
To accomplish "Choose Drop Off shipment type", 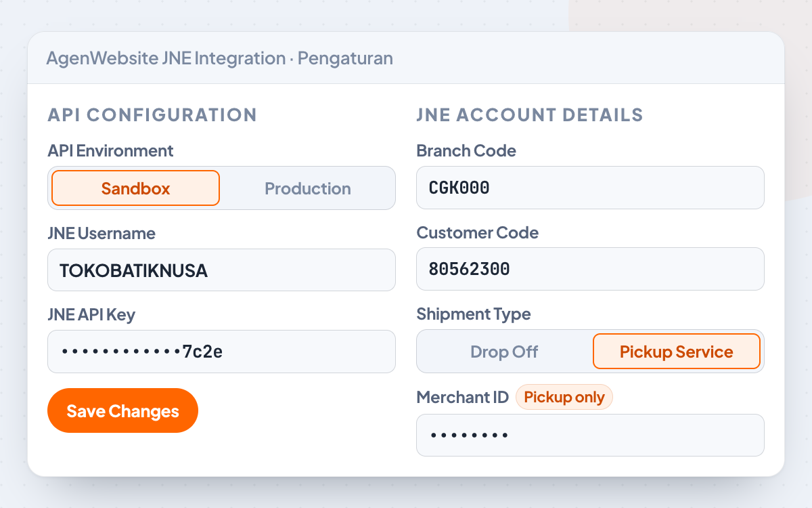I will click(504, 352).
